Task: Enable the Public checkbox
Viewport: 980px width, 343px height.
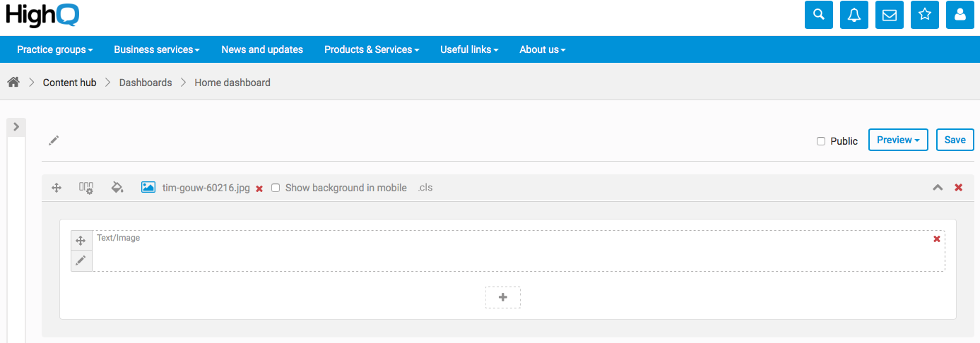Action: click(x=821, y=141)
